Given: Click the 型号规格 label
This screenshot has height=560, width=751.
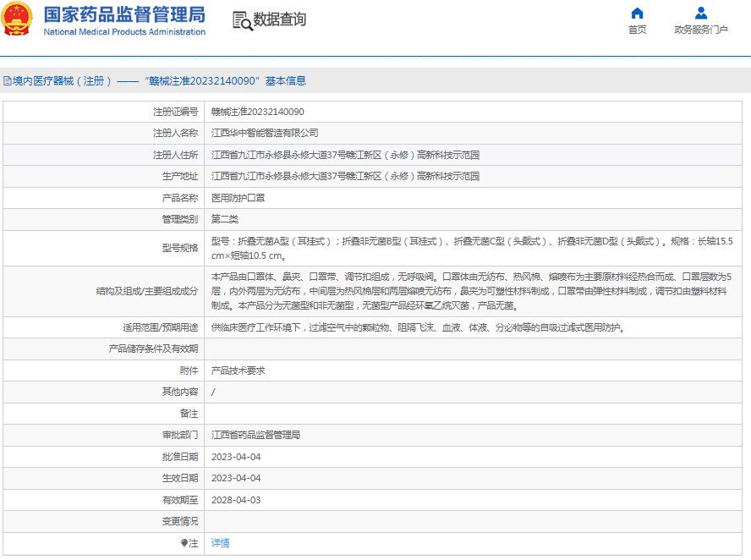Looking at the screenshot, I should point(179,248).
